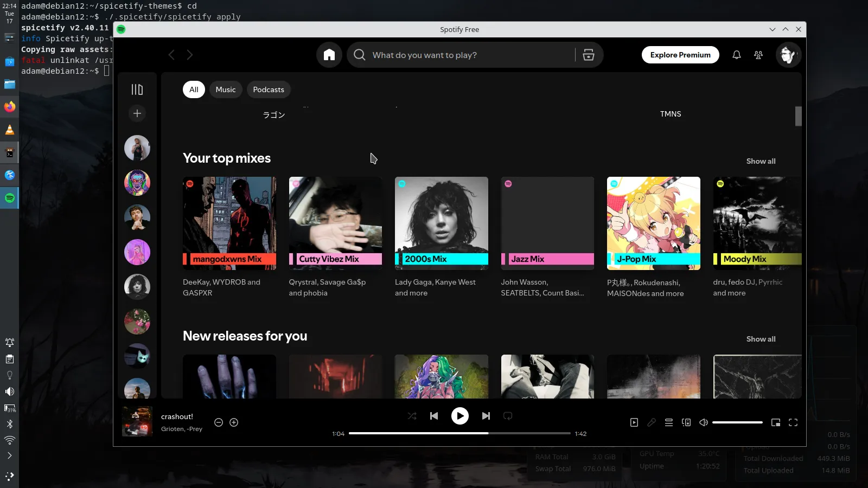The height and width of the screenshot is (488, 868).
Task: Go forward with the right arrow
Action: 190,55
